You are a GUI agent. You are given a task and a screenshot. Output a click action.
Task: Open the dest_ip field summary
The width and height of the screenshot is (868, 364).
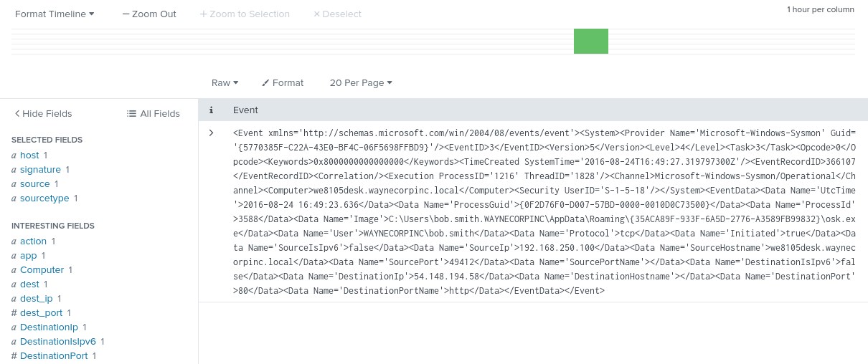36,298
